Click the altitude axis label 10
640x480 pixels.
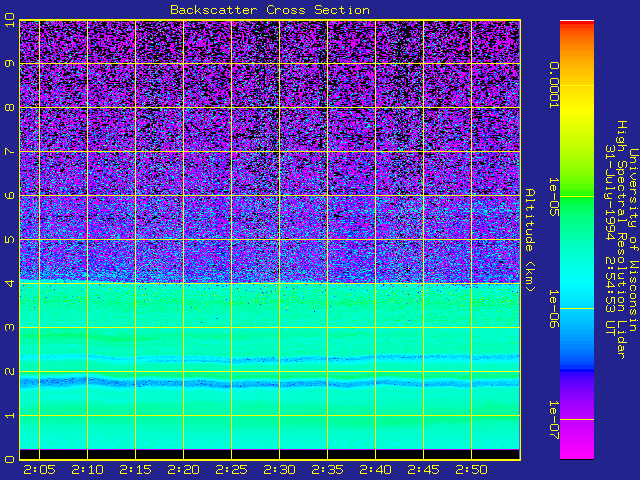(9, 20)
